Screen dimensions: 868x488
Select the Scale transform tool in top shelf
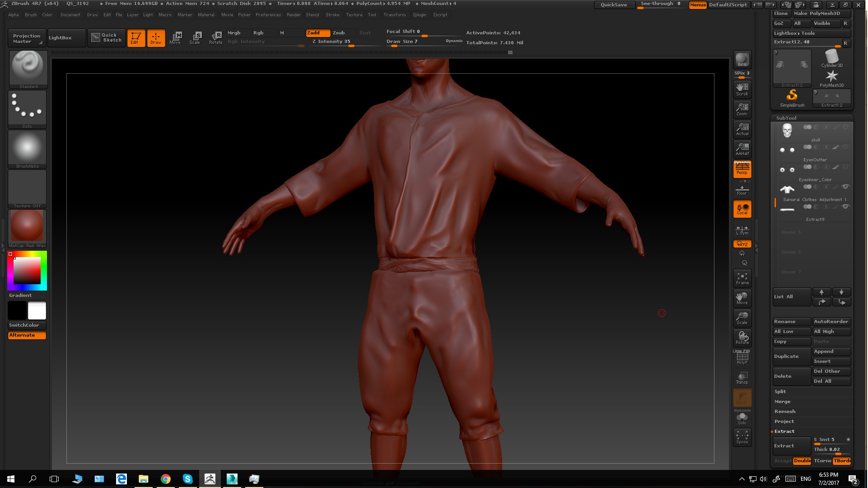coord(196,38)
